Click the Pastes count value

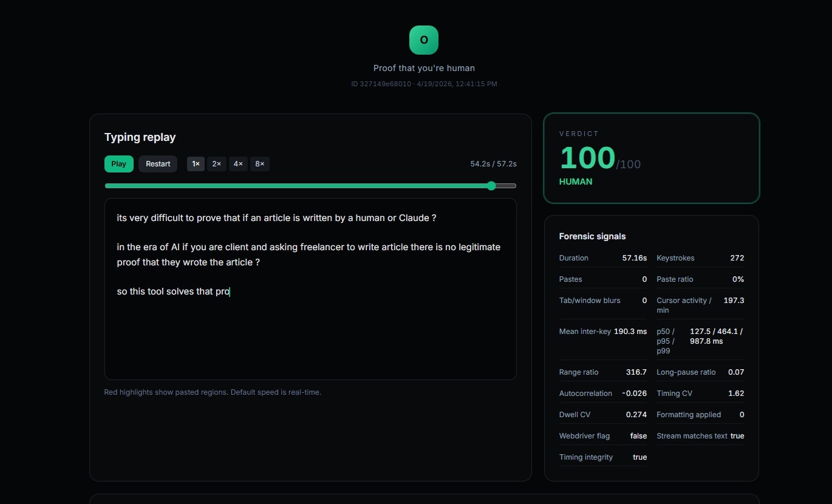tap(644, 279)
